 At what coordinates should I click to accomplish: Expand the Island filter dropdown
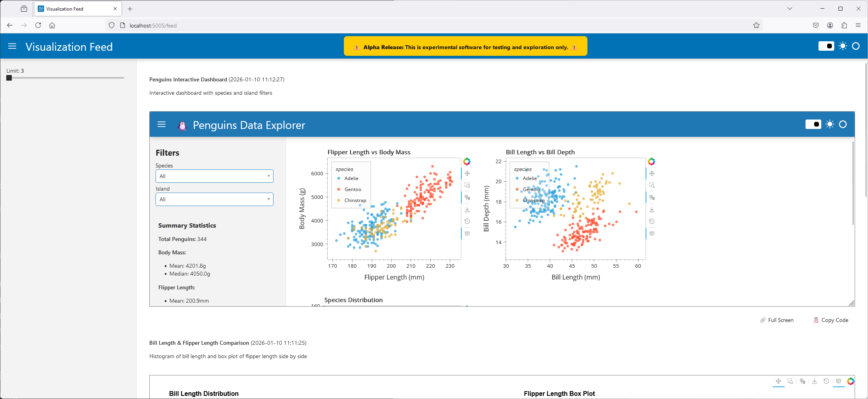(x=214, y=199)
